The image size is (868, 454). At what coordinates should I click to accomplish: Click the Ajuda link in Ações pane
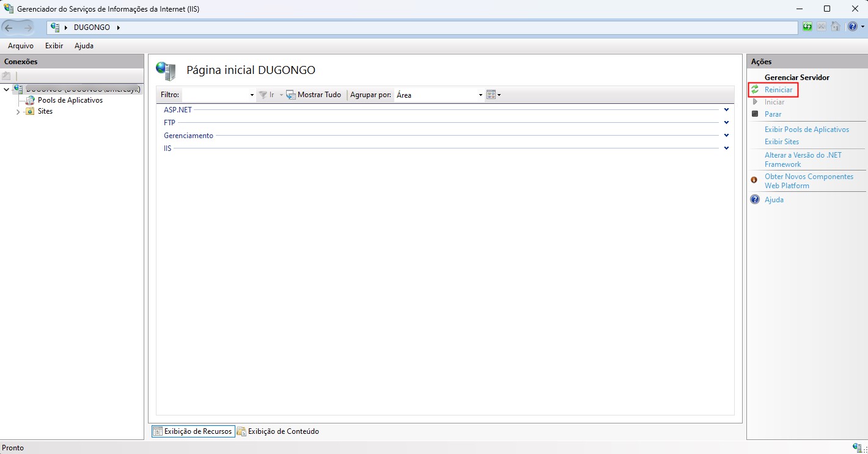click(x=774, y=200)
